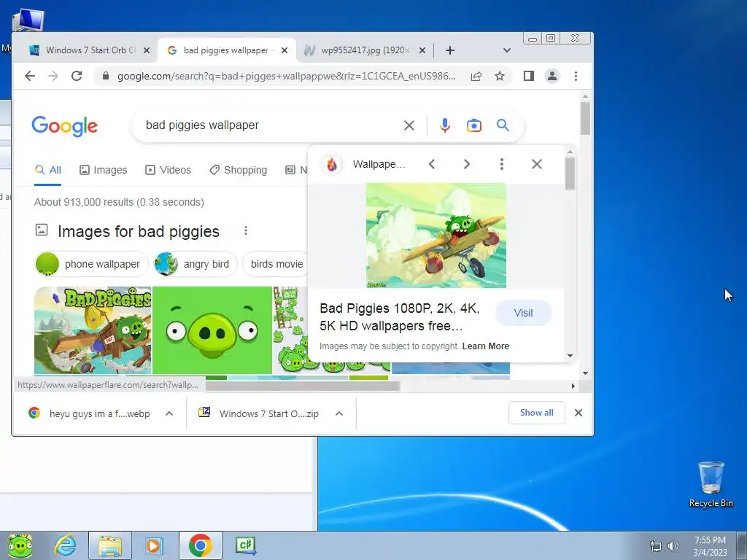Screen dimensions: 747x560
Task: Show previous image in the preview panel
Action: point(432,164)
